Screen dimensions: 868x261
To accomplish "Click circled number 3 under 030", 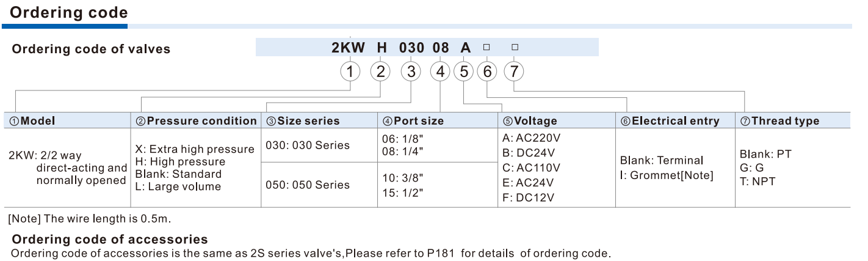I will click(411, 72).
